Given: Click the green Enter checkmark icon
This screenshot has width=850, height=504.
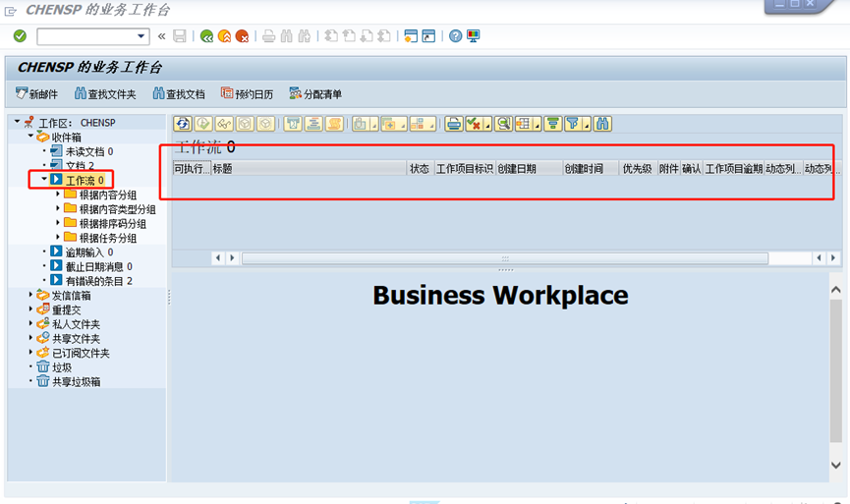Looking at the screenshot, I should click(x=20, y=36).
